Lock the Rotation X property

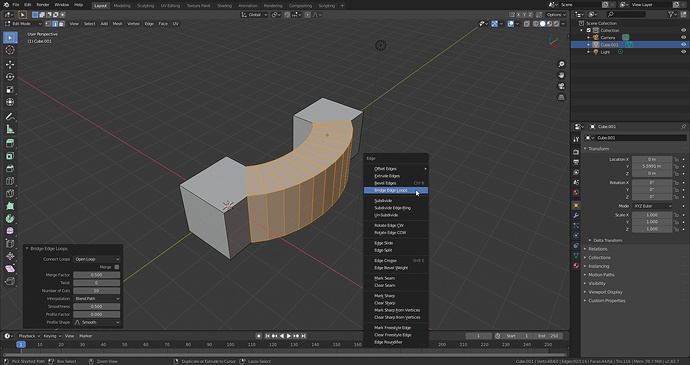(676, 183)
